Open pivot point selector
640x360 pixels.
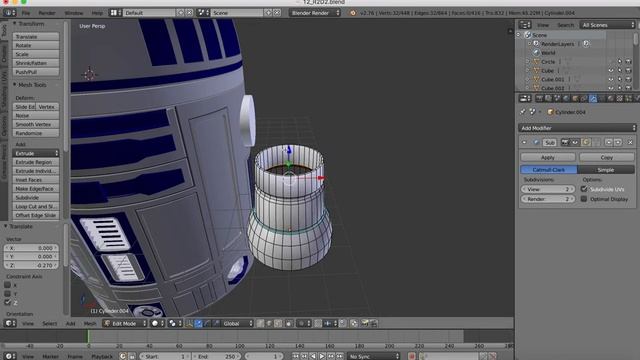tap(175, 323)
